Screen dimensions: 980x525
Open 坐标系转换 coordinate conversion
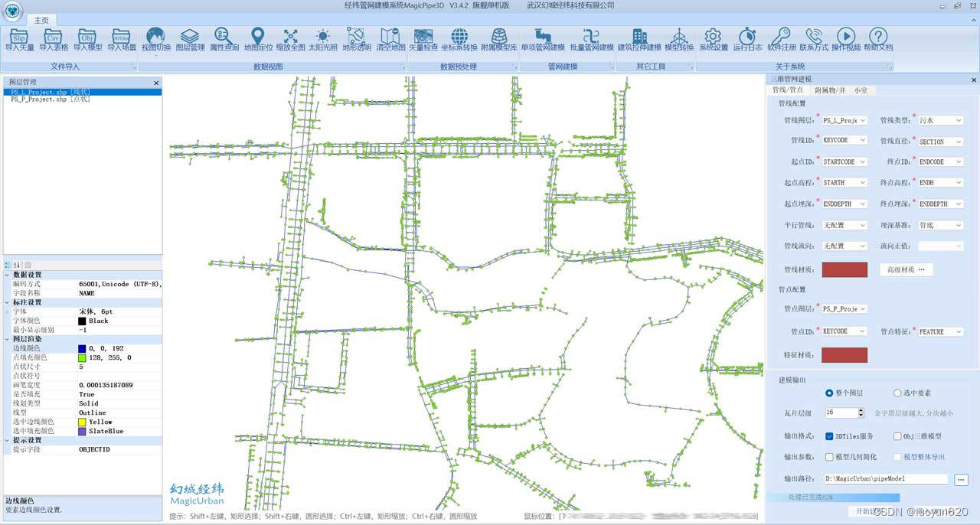(459, 39)
